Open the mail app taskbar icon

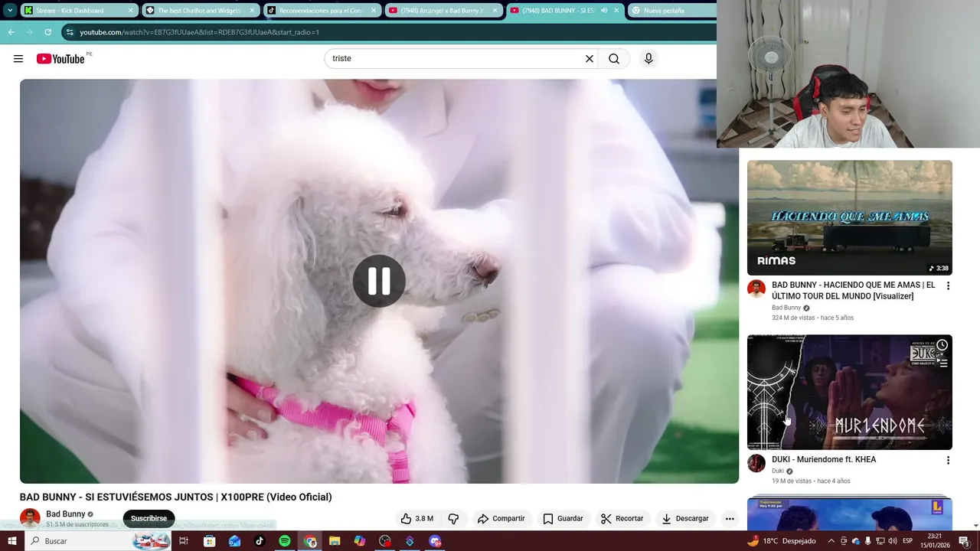click(x=234, y=541)
